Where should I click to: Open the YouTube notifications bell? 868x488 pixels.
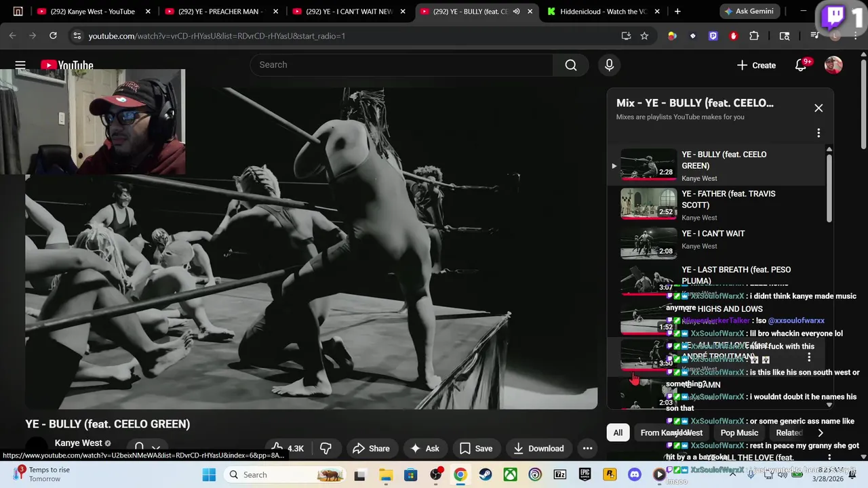[x=801, y=65]
